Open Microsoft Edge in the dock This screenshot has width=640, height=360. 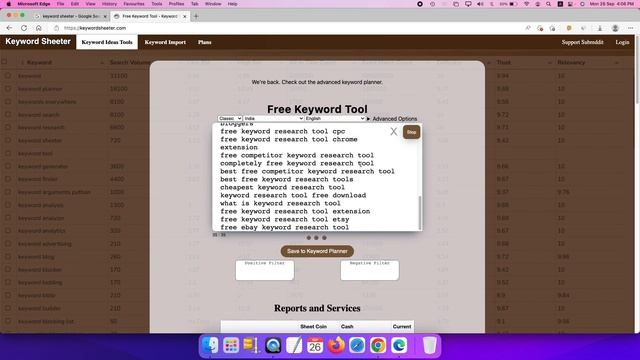pos(399,345)
